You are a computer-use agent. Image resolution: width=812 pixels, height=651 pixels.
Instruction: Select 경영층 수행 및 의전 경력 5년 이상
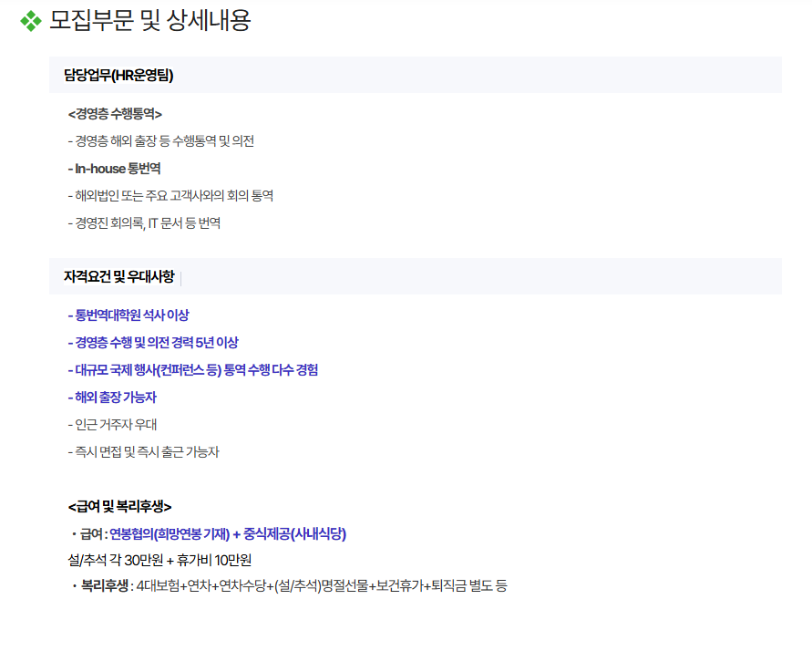tap(153, 342)
